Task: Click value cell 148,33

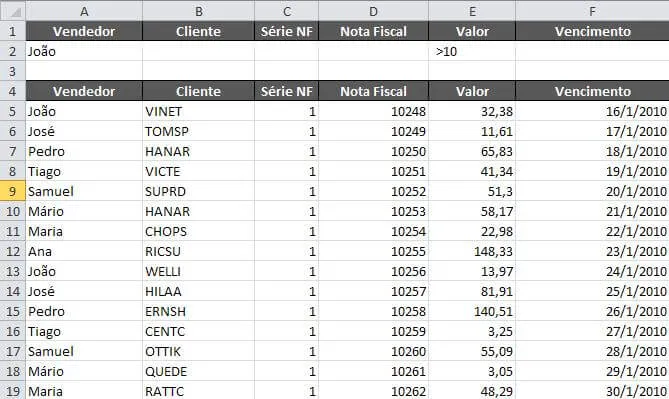Action: click(472, 251)
